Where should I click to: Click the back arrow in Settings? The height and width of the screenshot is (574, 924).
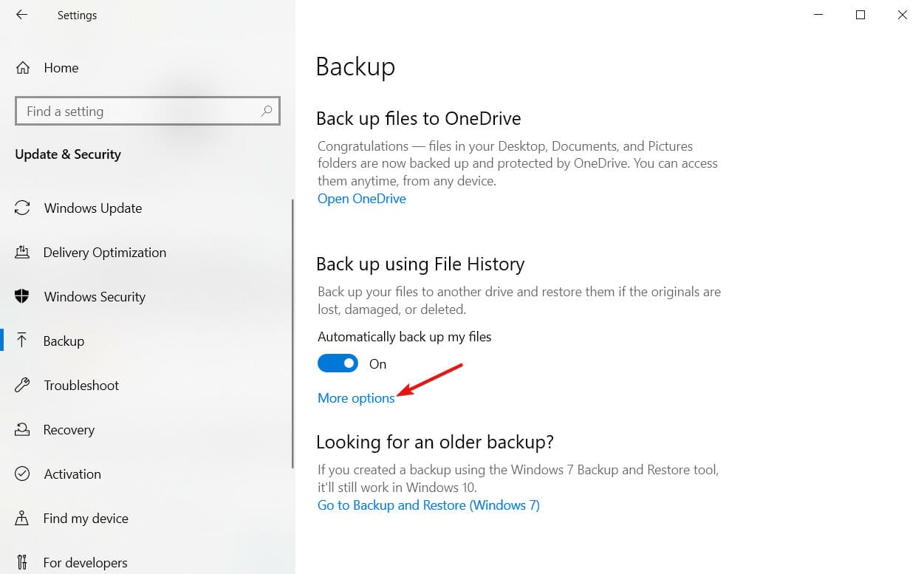coord(21,15)
